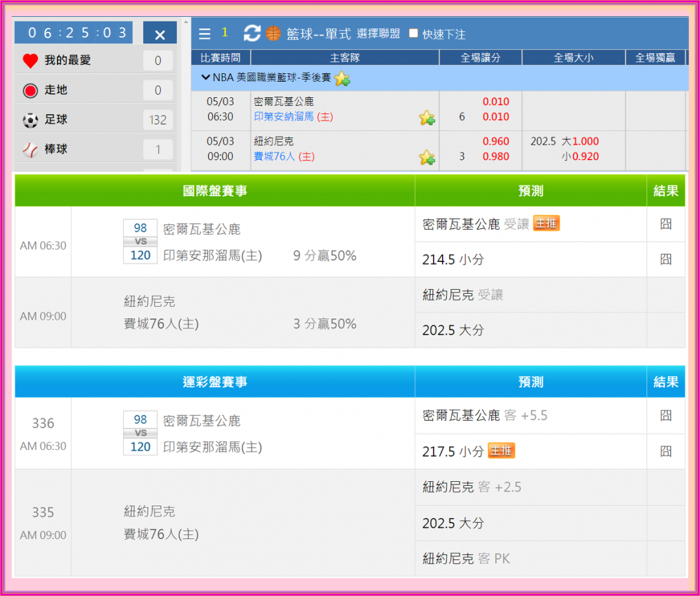Click the 9 分贏50% handicap text

click(x=325, y=256)
